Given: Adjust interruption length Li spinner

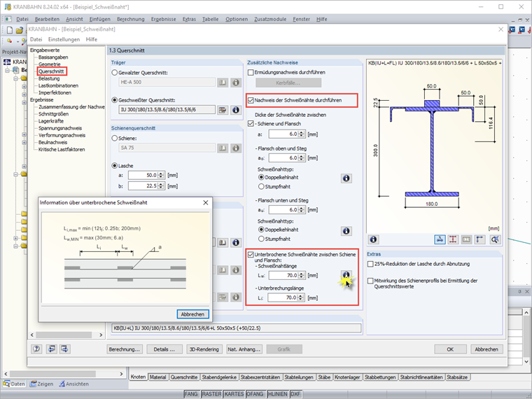Looking at the screenshot, I should tap(302, 297).
